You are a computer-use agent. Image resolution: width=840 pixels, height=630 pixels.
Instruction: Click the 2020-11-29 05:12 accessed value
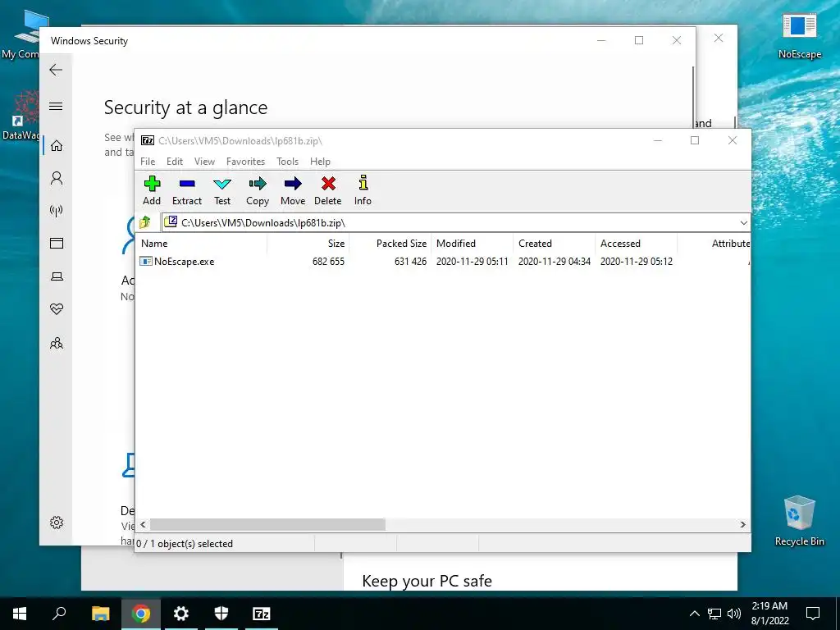[636, 262]
